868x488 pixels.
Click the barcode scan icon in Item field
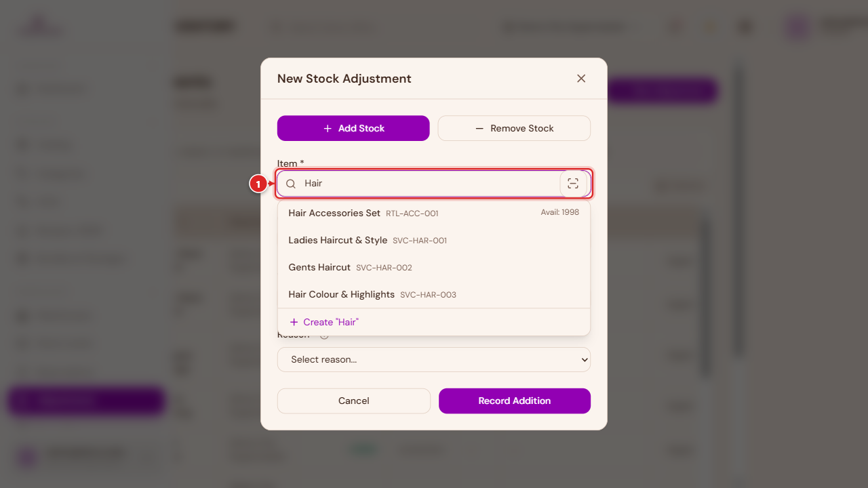[573, 184]
